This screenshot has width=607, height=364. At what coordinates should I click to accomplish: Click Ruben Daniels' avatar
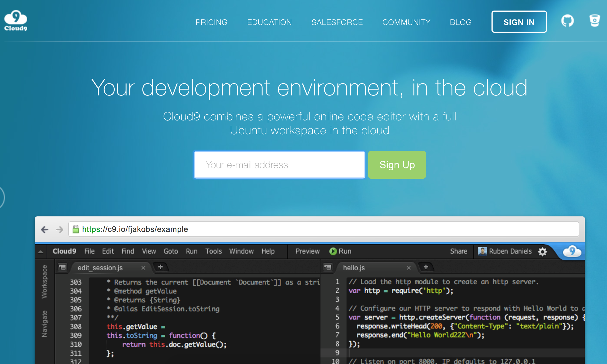click(x=482, y=251)
